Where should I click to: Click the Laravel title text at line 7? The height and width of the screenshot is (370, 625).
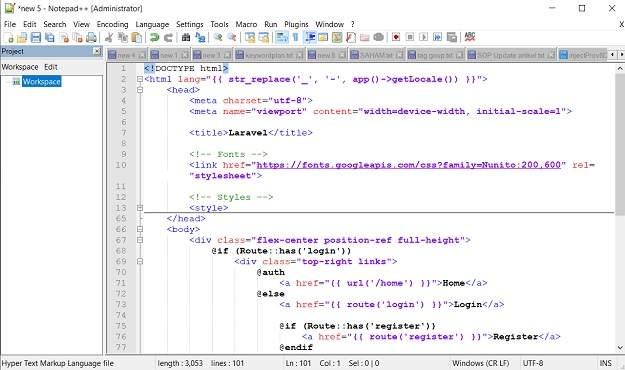tap(248, 132)
